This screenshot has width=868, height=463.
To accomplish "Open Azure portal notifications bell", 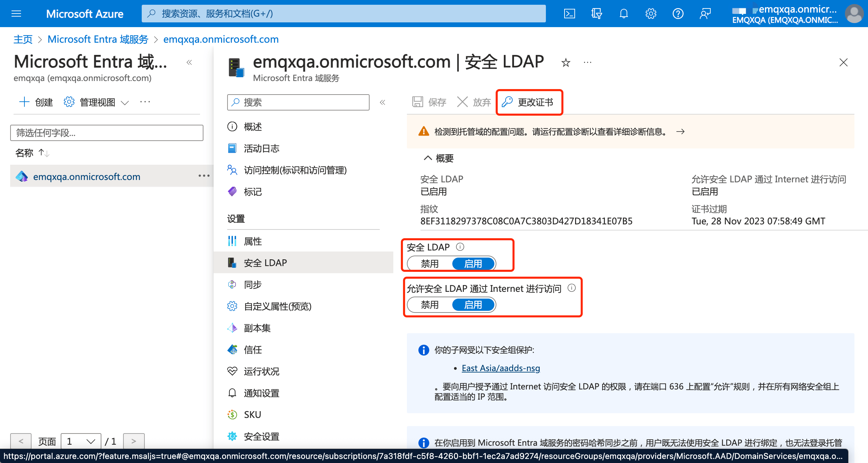I will (624, 14).
